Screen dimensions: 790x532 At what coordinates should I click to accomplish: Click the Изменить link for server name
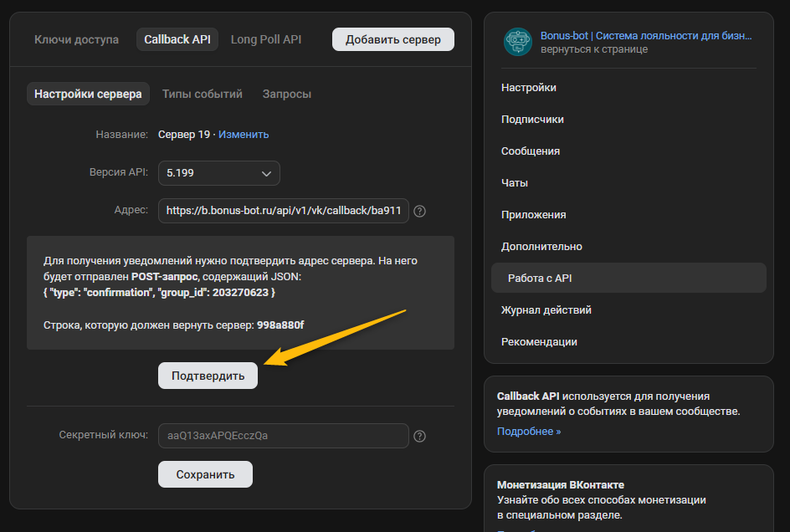coord(244,134)
